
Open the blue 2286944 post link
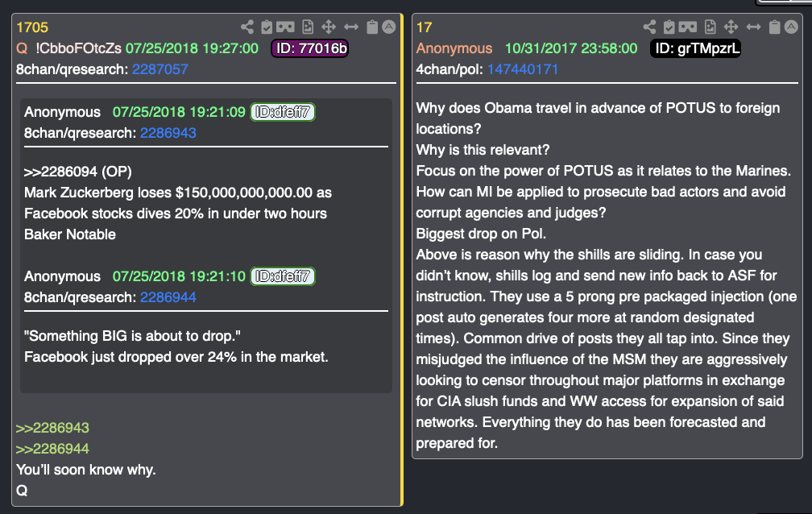[168, 297]
